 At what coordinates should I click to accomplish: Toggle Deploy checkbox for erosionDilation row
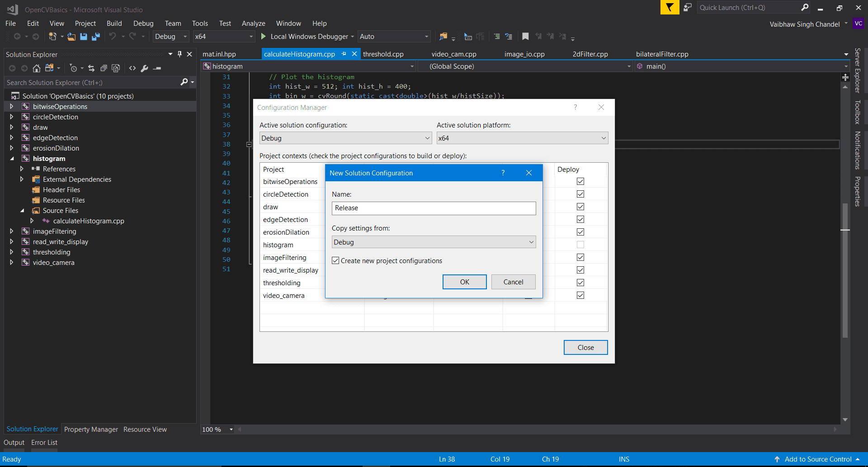click(x=580, y=232)
